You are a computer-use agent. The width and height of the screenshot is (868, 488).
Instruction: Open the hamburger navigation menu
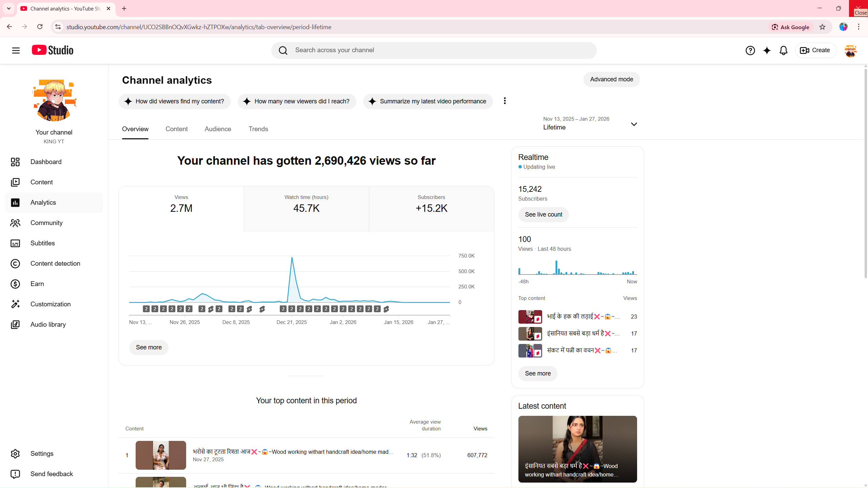click(16, 50)
